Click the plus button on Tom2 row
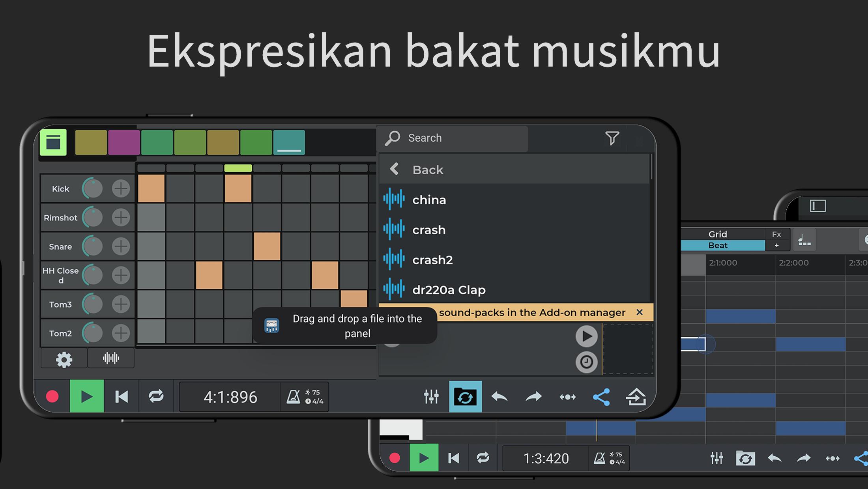Viewport: 868px width, 489px height. click(x=121, y=333)
